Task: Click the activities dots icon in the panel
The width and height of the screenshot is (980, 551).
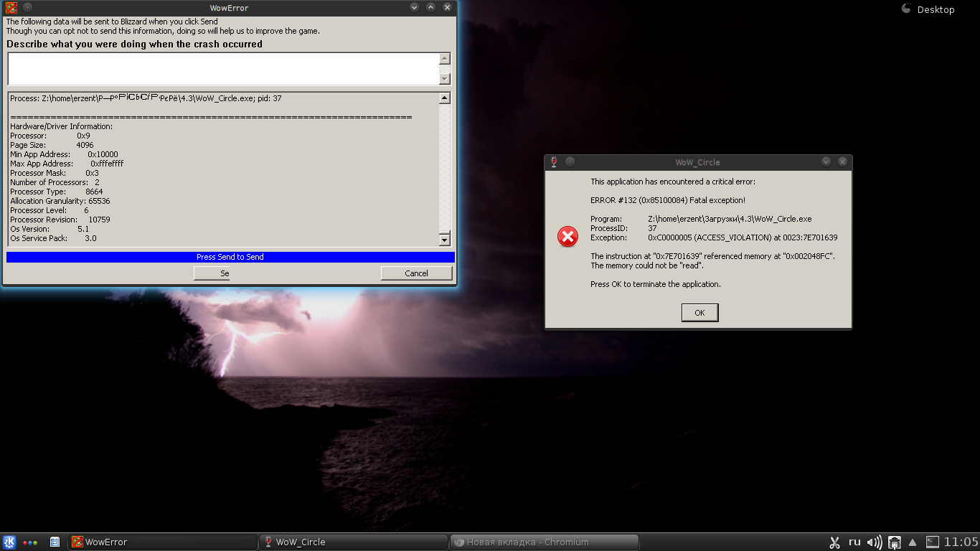Action: point(30,542)
